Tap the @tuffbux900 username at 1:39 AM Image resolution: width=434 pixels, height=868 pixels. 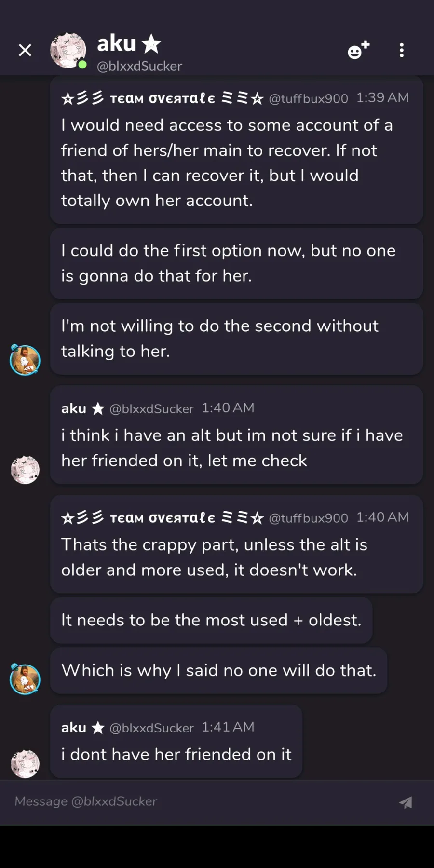pyautogui.click(x=308, y=98)
